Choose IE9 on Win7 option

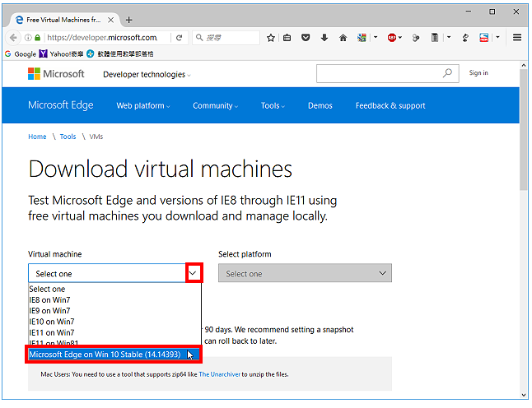pyautogui.click(x=115, y=311)
